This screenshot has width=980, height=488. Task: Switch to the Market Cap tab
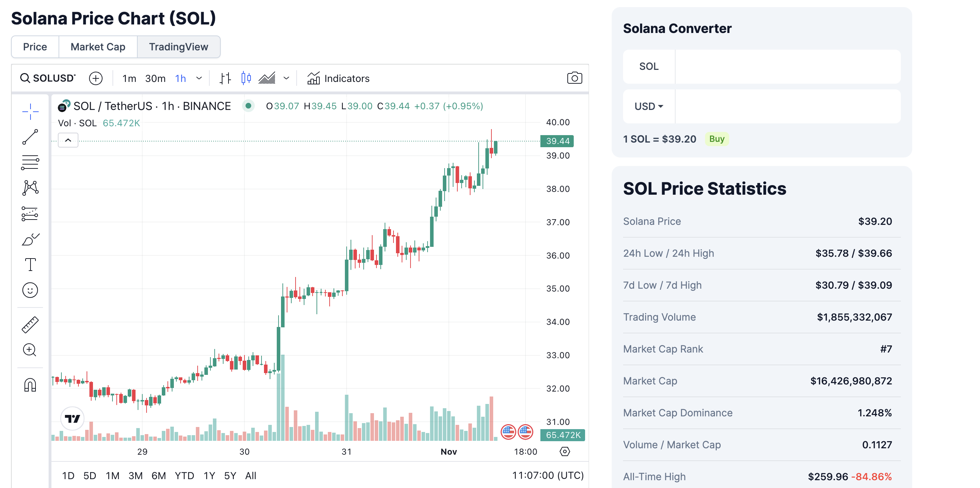click(x=98, y=47)
